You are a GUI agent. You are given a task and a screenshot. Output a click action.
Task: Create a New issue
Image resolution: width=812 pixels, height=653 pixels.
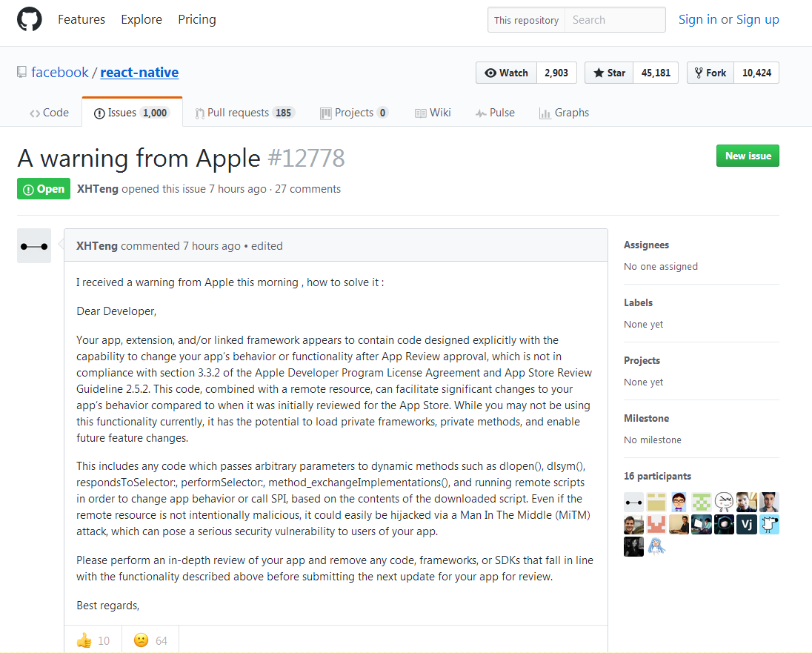pos(748,156)
